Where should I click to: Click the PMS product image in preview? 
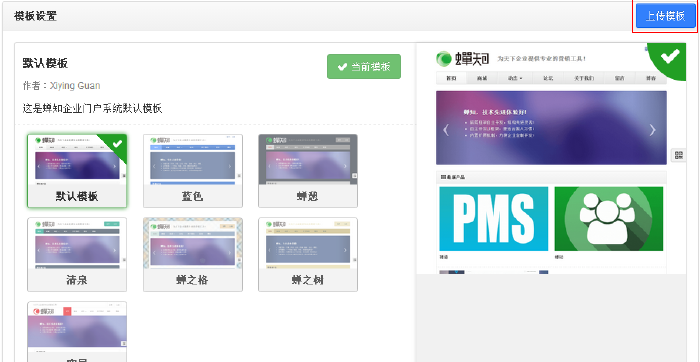pos(493,219)
